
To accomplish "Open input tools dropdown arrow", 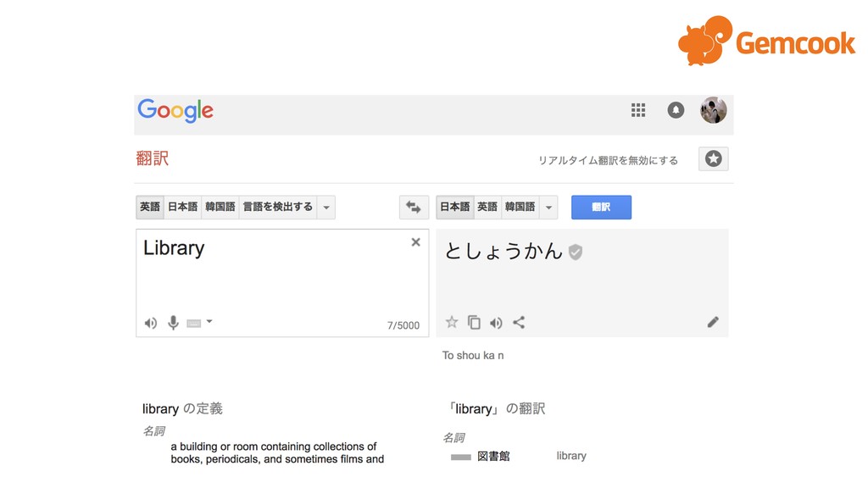I will (x=209, y=321).
